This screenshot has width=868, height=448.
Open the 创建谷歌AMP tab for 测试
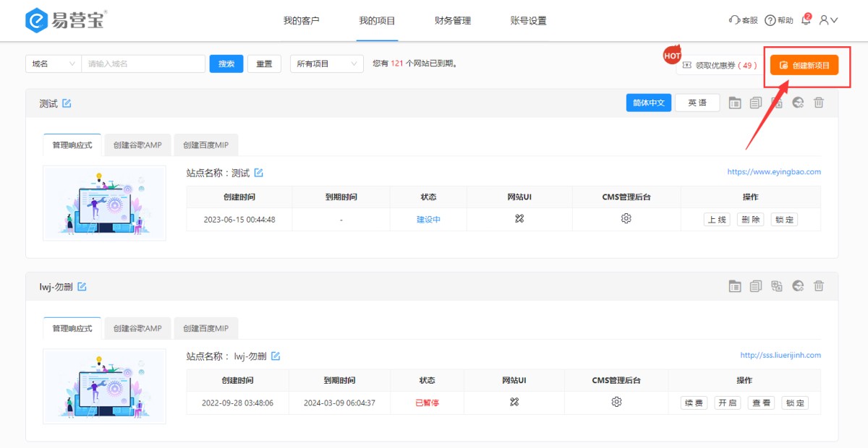136,145
